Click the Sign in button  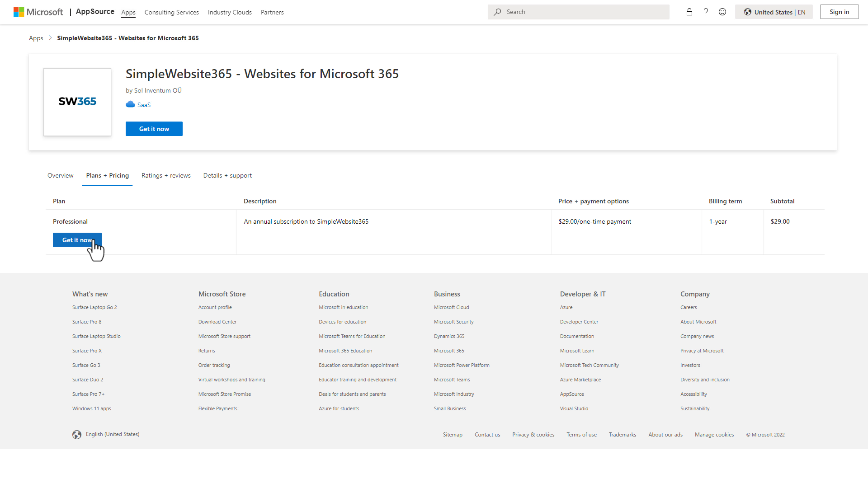tap(839, 12)
